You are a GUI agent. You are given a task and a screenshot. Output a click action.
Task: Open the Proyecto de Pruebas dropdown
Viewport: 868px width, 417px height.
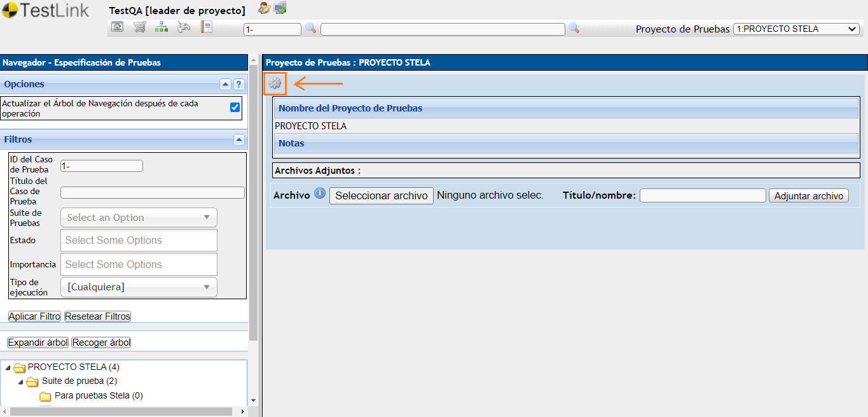point(796,29)
